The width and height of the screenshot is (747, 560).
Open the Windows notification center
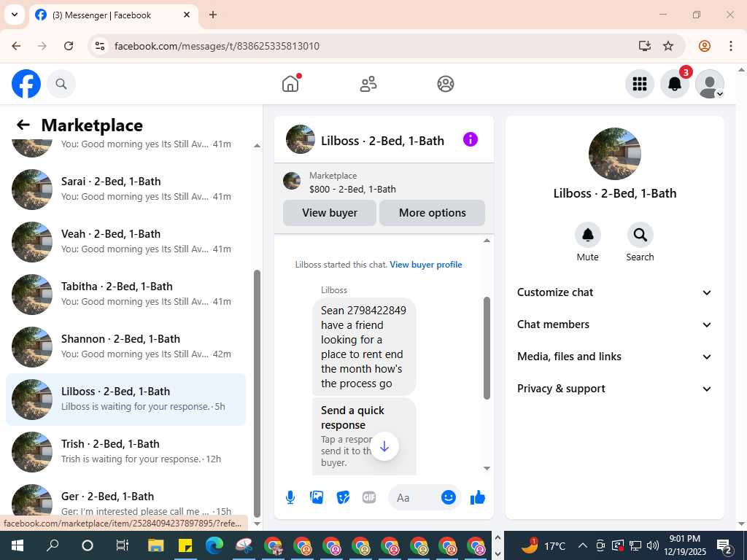coord(724,546)
